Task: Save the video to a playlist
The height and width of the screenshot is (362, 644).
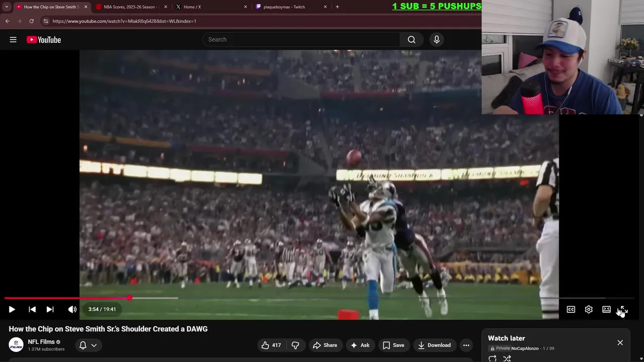Action: tap(393, 345)
